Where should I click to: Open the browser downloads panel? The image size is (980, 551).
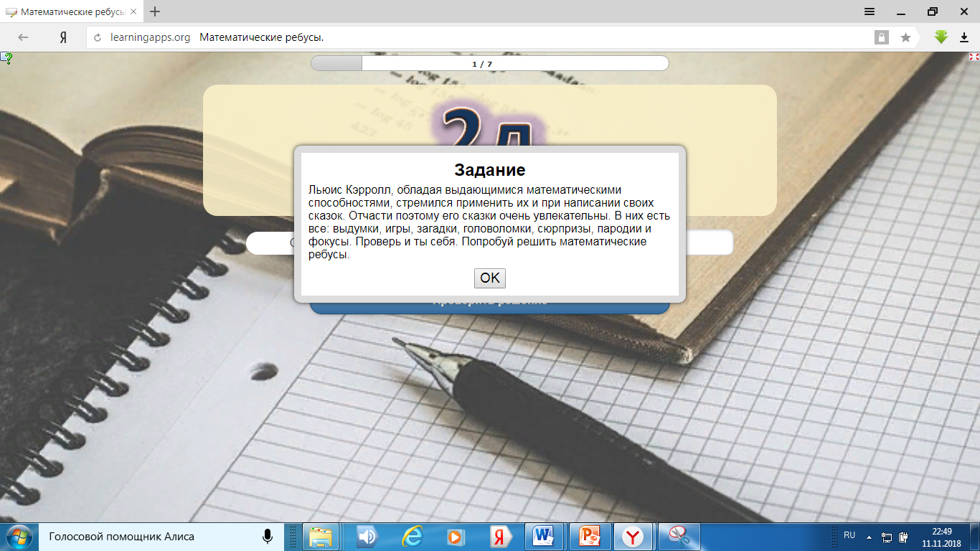[x=964, y=37]
